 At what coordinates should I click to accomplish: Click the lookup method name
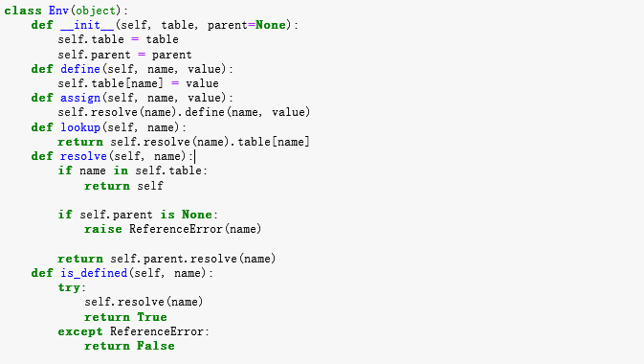click(80, 127)
